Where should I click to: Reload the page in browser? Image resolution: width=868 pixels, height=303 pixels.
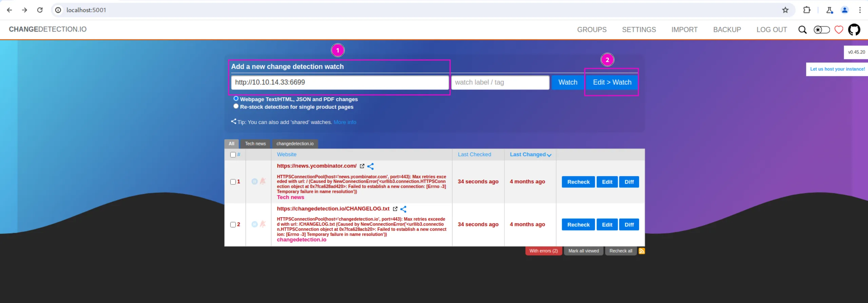coord(40,10)
